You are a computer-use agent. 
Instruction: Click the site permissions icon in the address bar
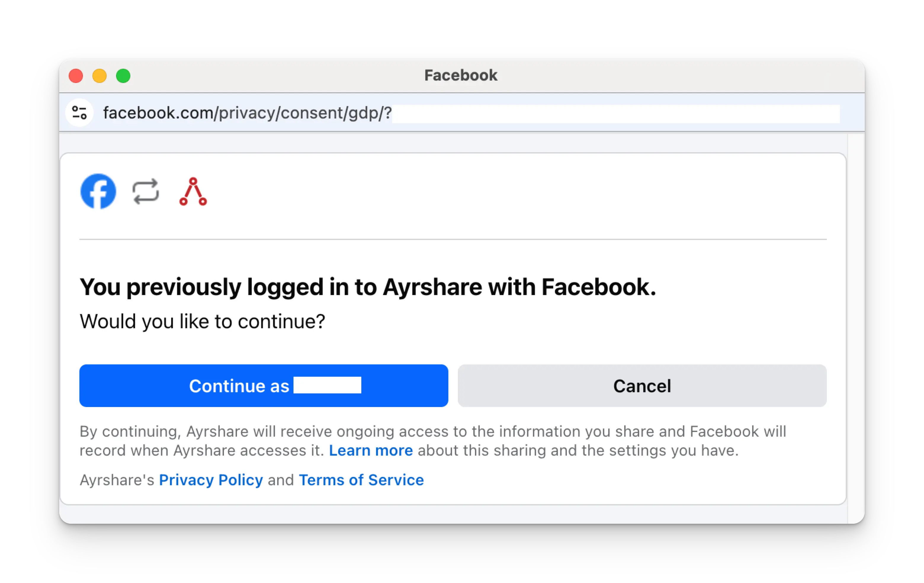click(79, 112)
